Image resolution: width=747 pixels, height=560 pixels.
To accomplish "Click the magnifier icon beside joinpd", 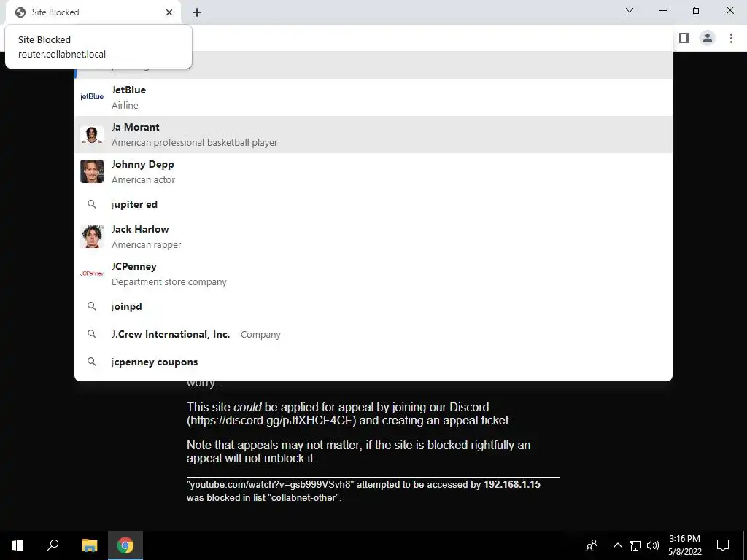I will (x=92, y=306).
